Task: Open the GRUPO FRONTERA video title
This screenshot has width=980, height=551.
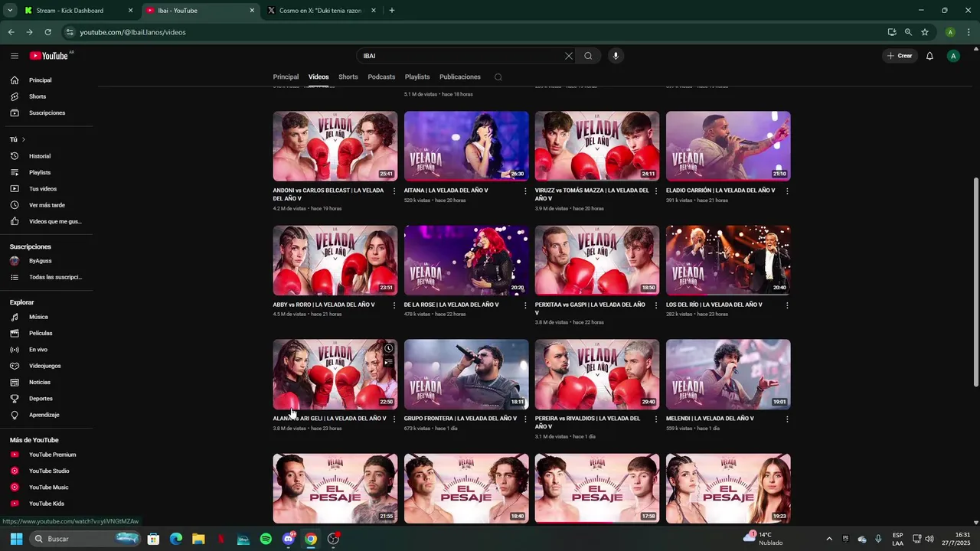Action: pyautogui.click(x=460, y=419)
